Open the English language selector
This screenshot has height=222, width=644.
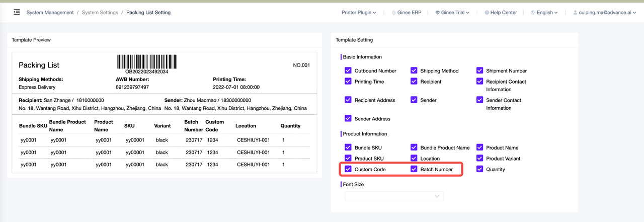pos(547,13)
